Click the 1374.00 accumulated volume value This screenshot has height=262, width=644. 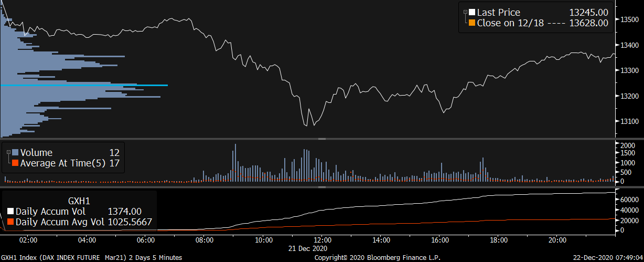(x=125, y=212)
